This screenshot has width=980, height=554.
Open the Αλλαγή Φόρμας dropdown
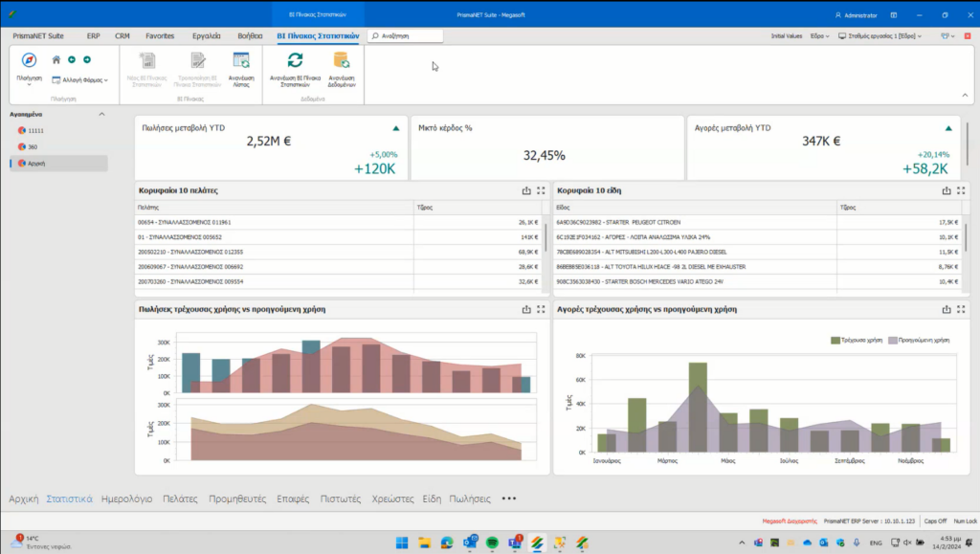(x=80, y=80)
